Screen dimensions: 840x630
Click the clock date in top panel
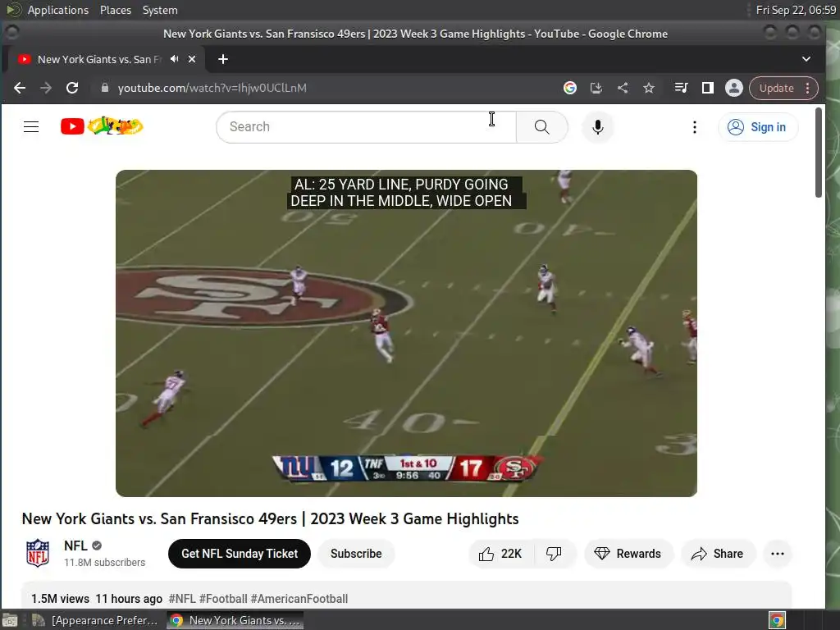[796, 10]
